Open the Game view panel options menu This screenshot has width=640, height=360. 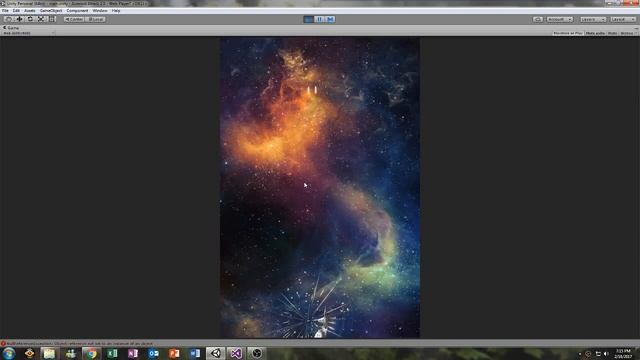coord(636,28)
